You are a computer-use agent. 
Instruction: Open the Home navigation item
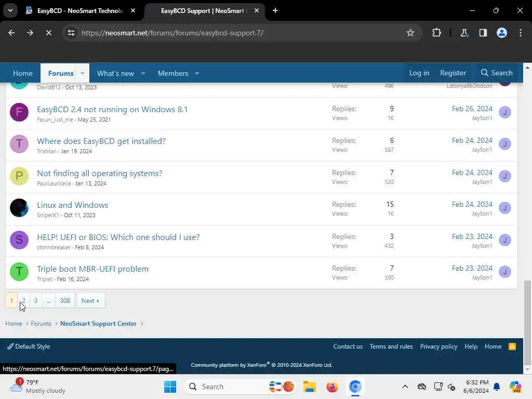[23, 73]
